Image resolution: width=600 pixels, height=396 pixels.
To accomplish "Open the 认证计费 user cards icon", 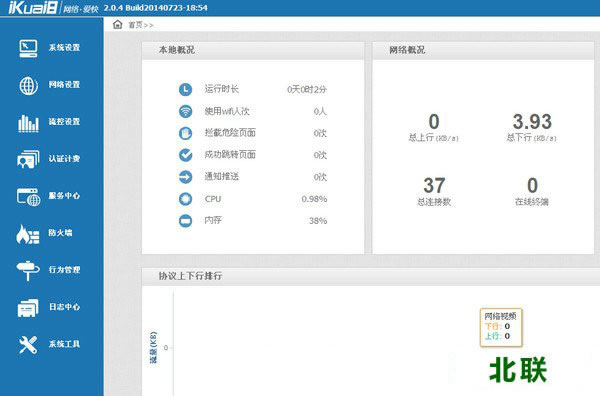I will (x=28, y=160).
